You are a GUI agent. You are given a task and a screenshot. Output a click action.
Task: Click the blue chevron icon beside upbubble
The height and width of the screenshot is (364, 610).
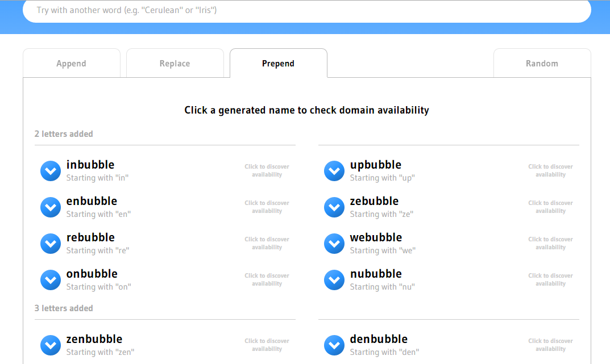click(334, 171)
